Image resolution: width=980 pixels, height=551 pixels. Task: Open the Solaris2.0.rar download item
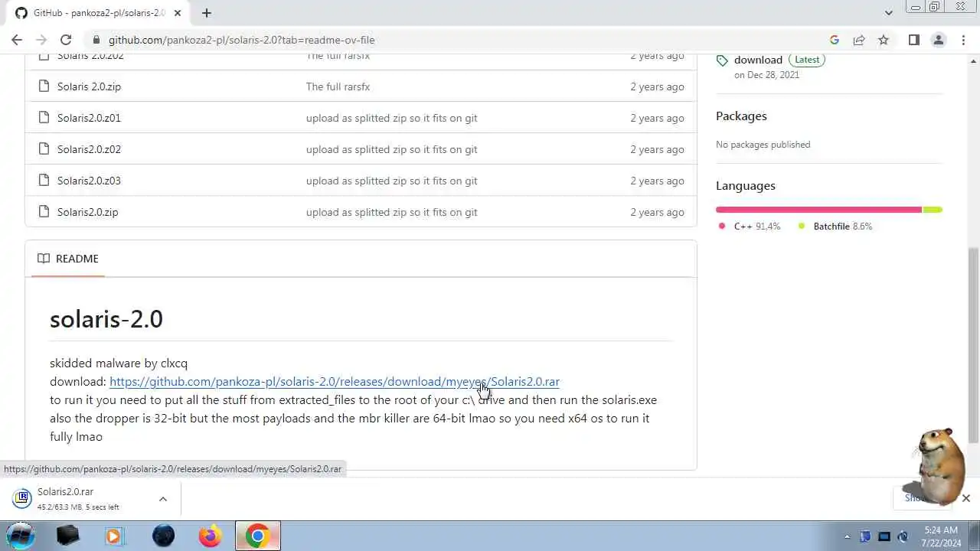tap(80, 499)
